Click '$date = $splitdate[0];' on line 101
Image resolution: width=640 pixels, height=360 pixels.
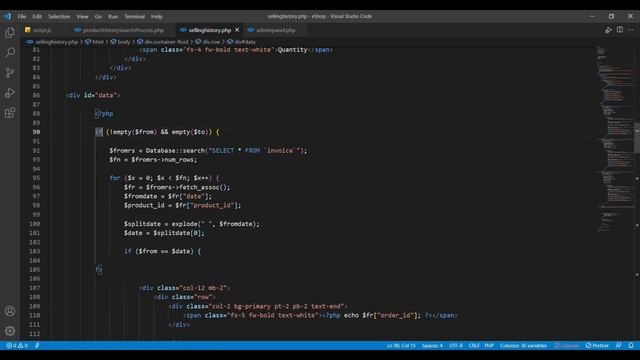point(164,233)
